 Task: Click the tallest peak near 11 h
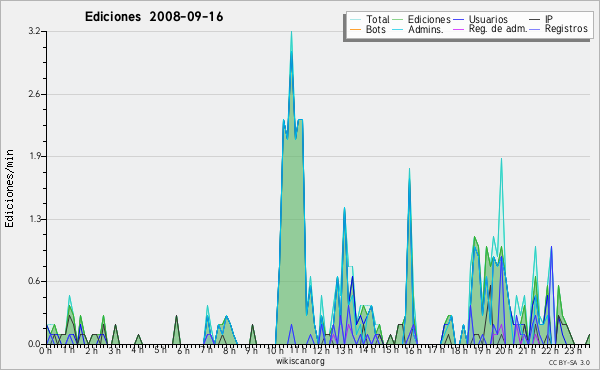click(x=291, y=34)
